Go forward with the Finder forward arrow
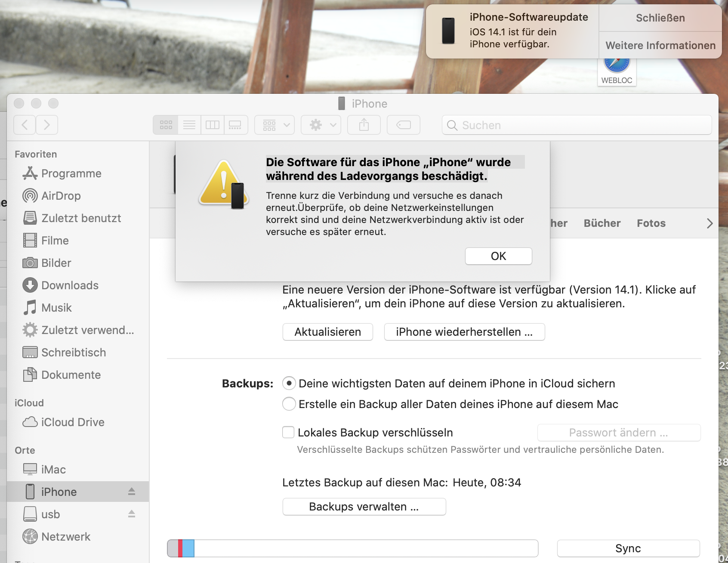Image resolution: width=728 pixels, height=563 pixels. click(x=47, y=125)
